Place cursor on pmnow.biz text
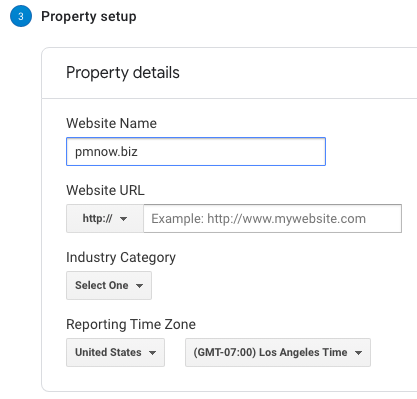 [x=106, y=152]
